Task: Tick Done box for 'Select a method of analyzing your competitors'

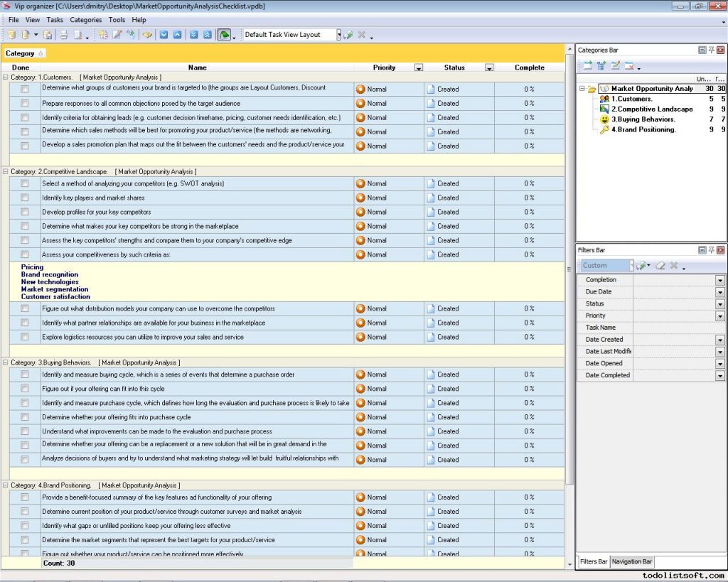Action: (x=24, y=183)
